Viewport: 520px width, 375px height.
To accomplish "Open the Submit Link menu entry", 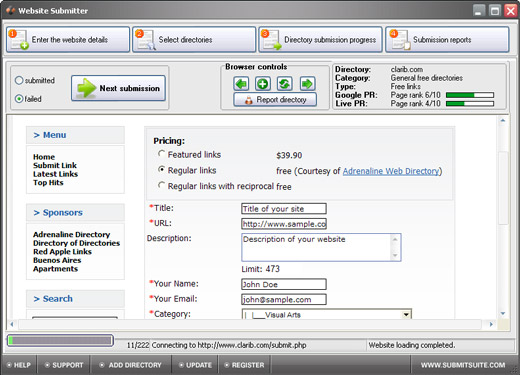I will pyautogui.click(x=55, y=165).
